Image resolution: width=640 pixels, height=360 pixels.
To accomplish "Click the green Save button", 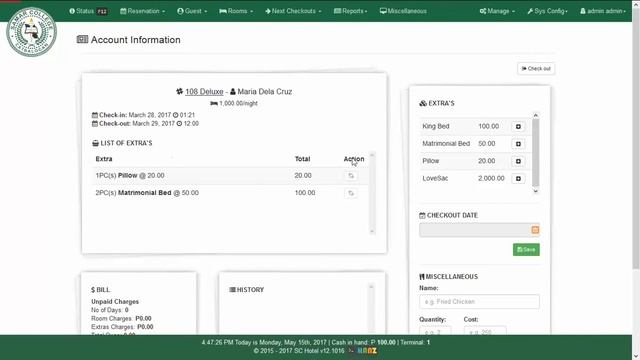I will click(526, 249).
